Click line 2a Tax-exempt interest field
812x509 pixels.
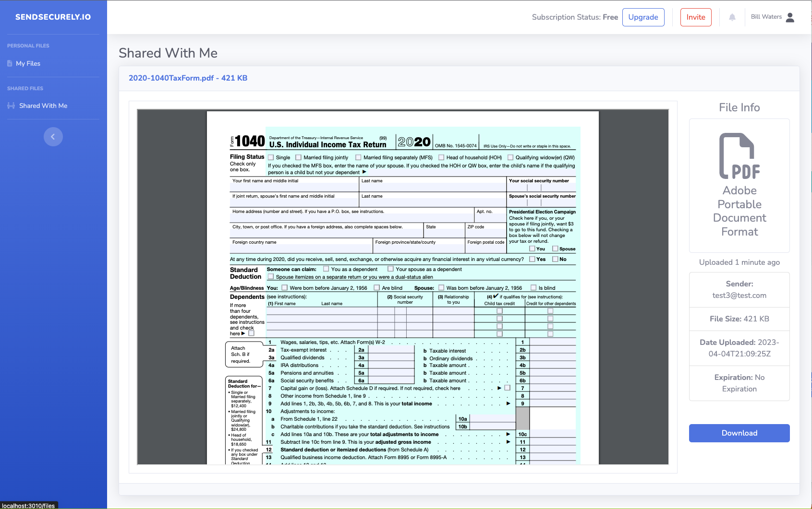coord(391,350)
